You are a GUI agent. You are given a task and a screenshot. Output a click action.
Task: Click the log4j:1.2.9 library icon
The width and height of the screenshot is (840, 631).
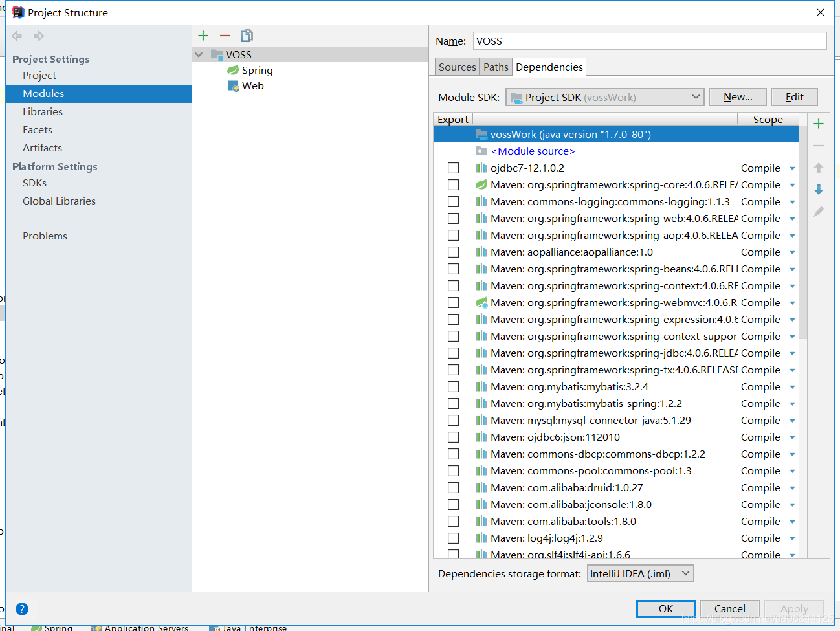[x=481, y=538]
